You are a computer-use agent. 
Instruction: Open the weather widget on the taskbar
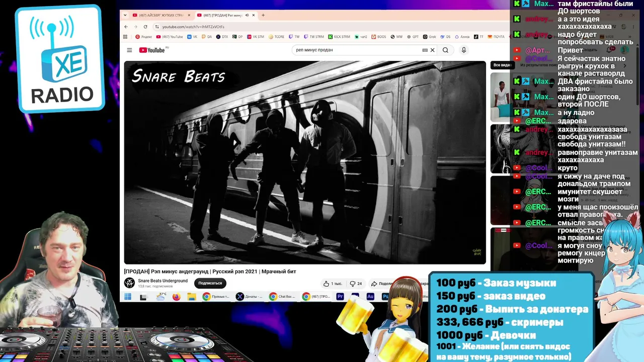pyautogui.click(x=161, y=297)
